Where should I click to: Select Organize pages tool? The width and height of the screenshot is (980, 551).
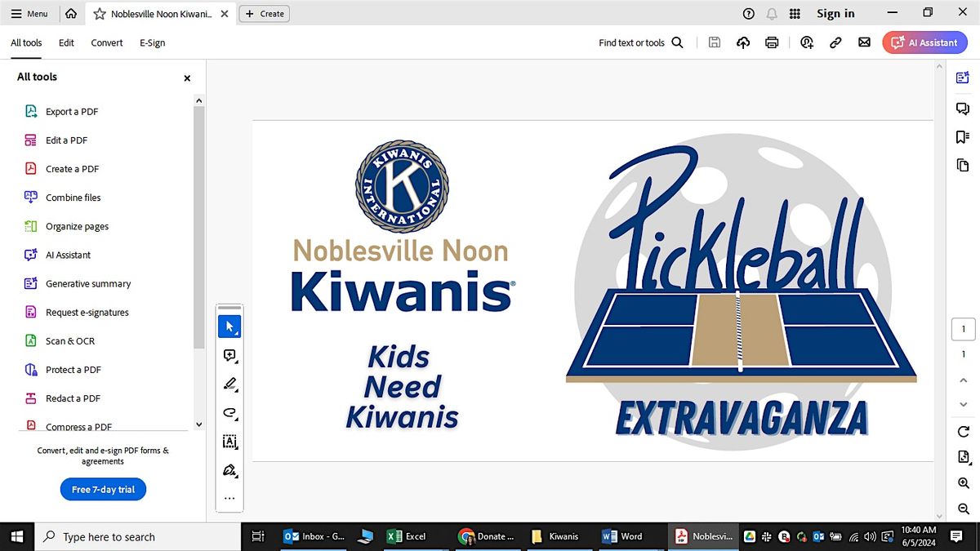[x=77, y=226]
